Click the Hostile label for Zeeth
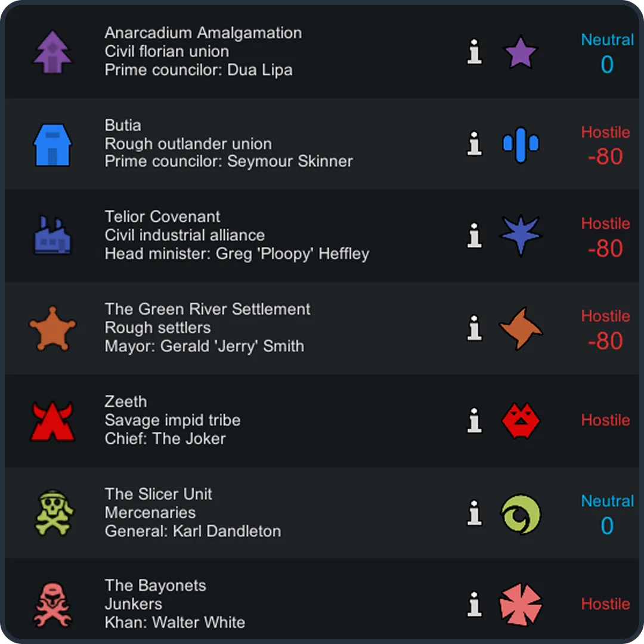The width and height of the screenshot is (644, 644). click(605, 420)
